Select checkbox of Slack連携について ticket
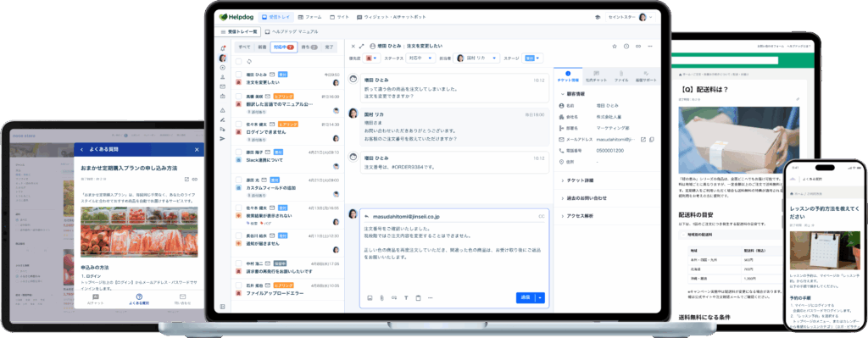The width and height of the screenshot is (868, 338). click(x=238, y=152)
